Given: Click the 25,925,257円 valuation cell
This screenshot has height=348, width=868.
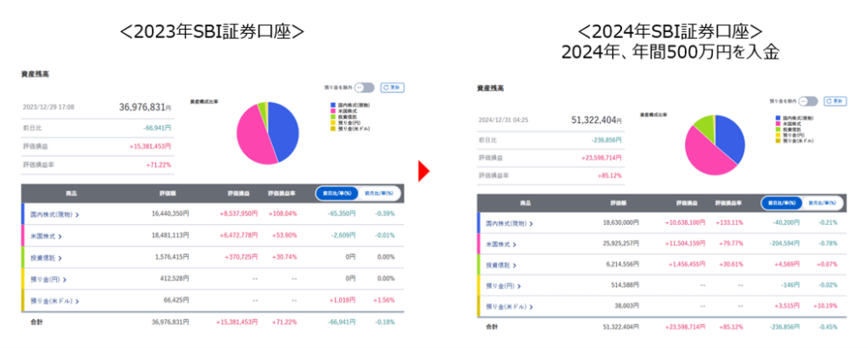Looking at the screenshot, I should tap(620, 244).
